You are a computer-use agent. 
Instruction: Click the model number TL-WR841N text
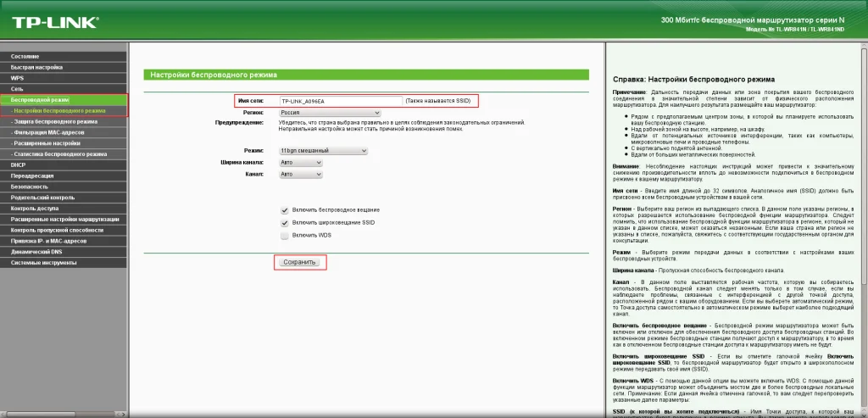tap(795, 28)
